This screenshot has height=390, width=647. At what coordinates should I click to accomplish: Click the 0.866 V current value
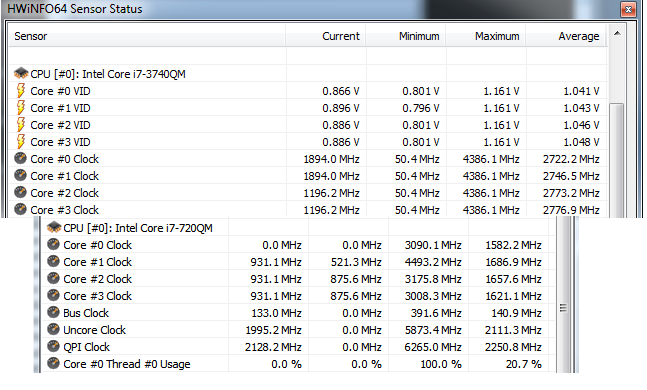pos(341,91)
